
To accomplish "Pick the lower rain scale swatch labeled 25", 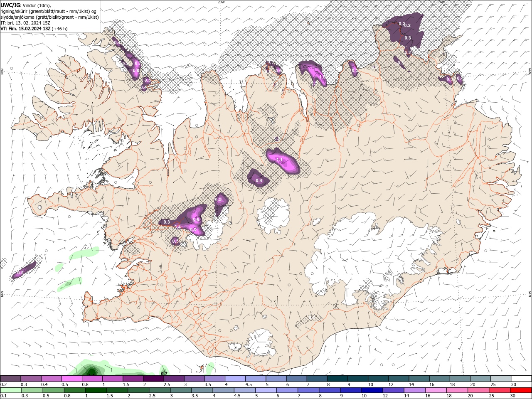I will [500, 390].
